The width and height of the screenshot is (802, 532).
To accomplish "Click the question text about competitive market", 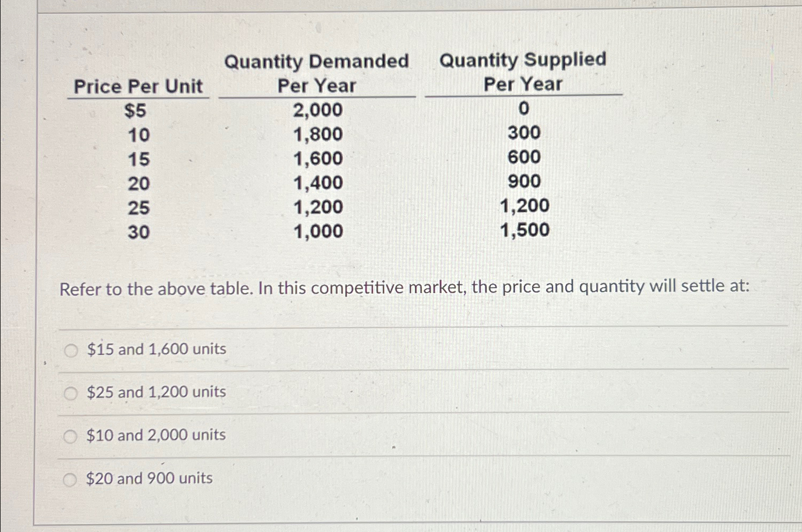I will tap(404, 288).
